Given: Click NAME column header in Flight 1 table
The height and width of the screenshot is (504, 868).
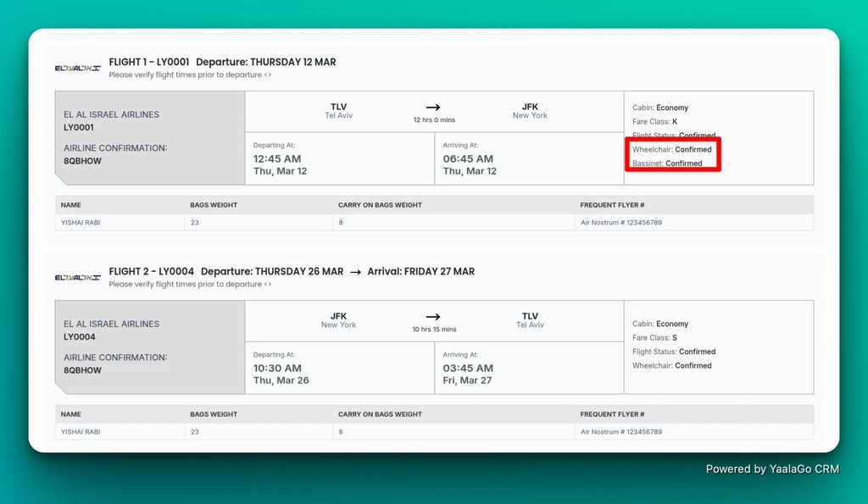Looking at the screenshot, I should point(71,205).
